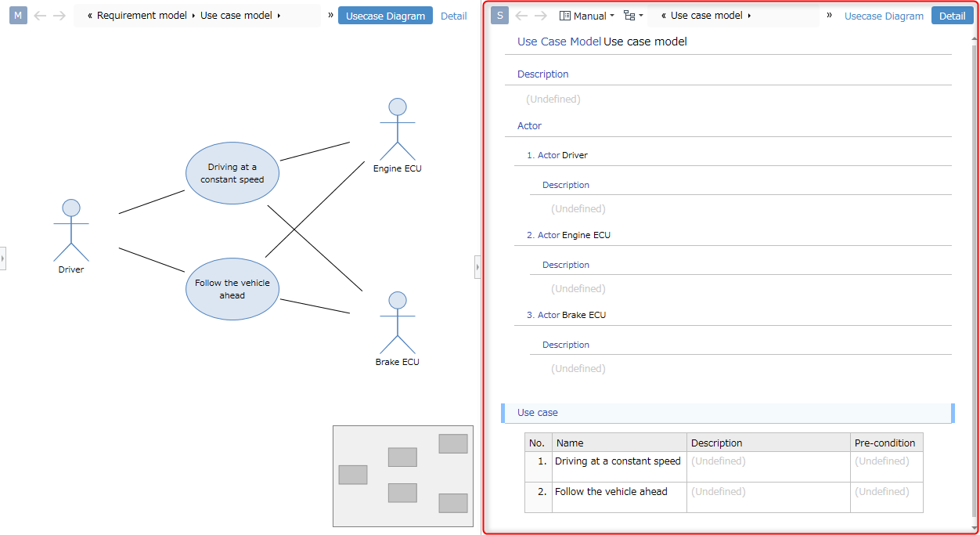Viewport: 980px width, 535px height.
Task: Switch left pane to Usecase Diagram view
Action: pos(385,16)
